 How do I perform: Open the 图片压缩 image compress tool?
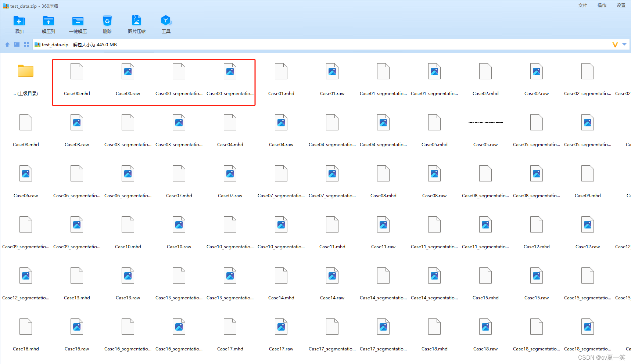[137, 21]
